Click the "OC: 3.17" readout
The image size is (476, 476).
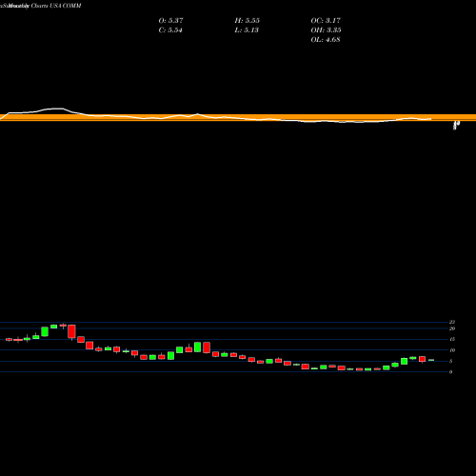pos(326,21)
